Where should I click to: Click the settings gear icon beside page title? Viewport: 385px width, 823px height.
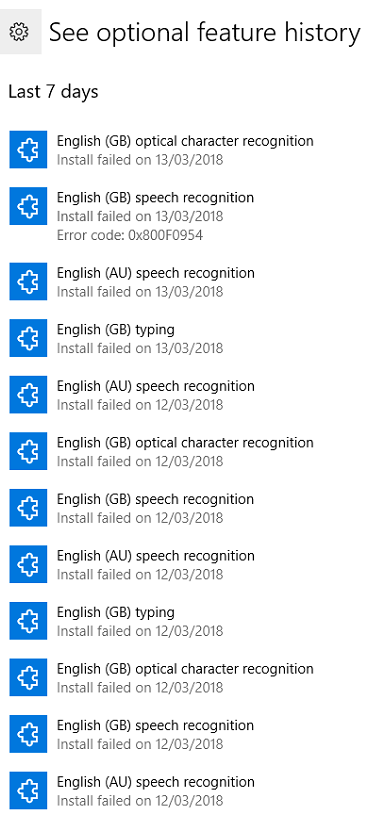tap(19, 33)
